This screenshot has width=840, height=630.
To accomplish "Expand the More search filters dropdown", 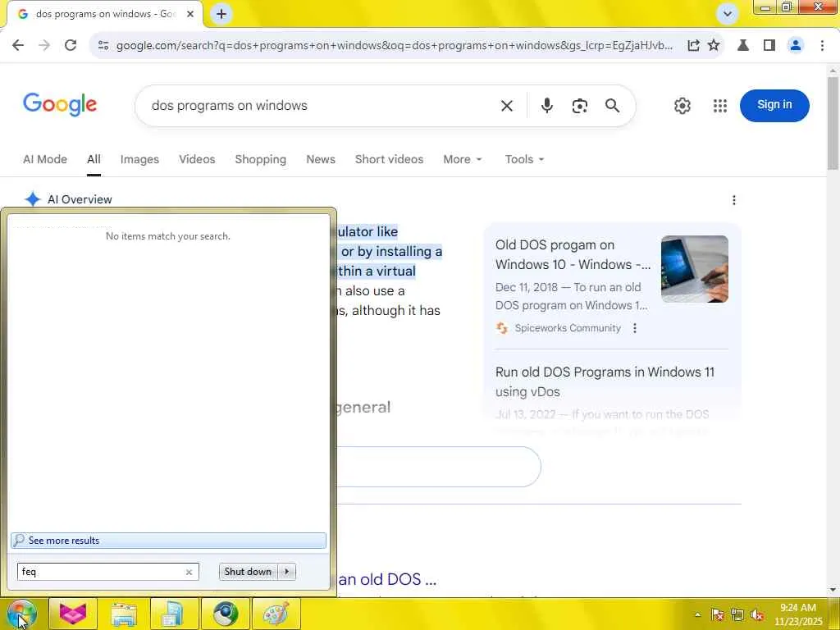I will click(463, 160).
